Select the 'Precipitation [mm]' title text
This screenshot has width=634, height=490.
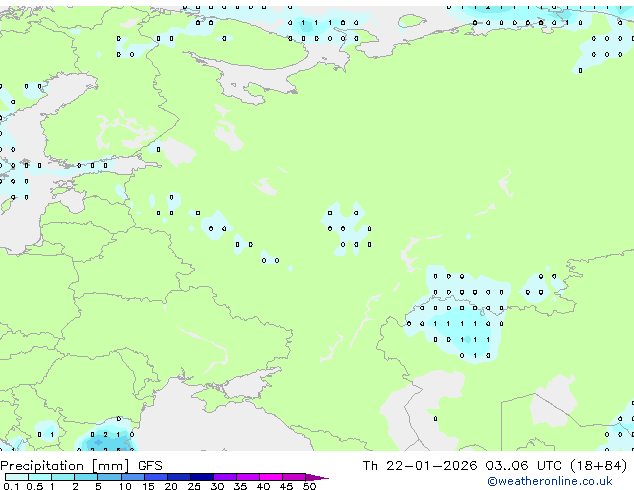click(x=65, y=466)
